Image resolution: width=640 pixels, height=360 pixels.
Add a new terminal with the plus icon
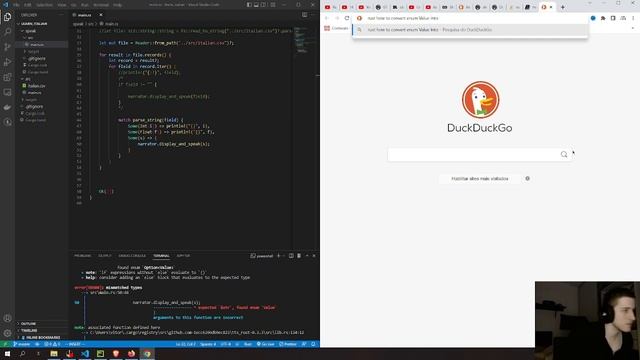(x=279, y=256)
